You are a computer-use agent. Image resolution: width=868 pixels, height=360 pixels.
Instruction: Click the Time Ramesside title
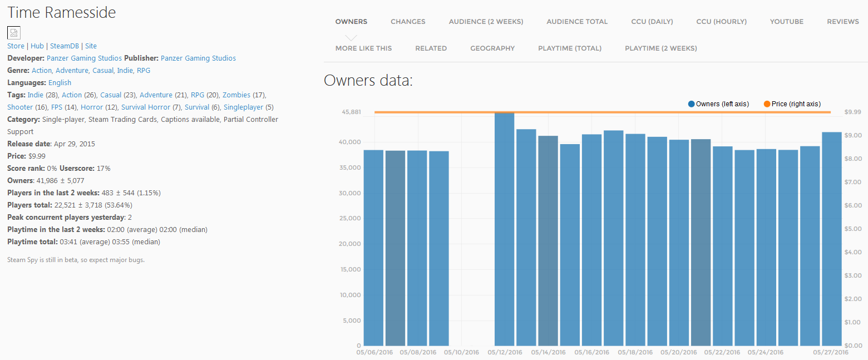(x=62, y=12)
